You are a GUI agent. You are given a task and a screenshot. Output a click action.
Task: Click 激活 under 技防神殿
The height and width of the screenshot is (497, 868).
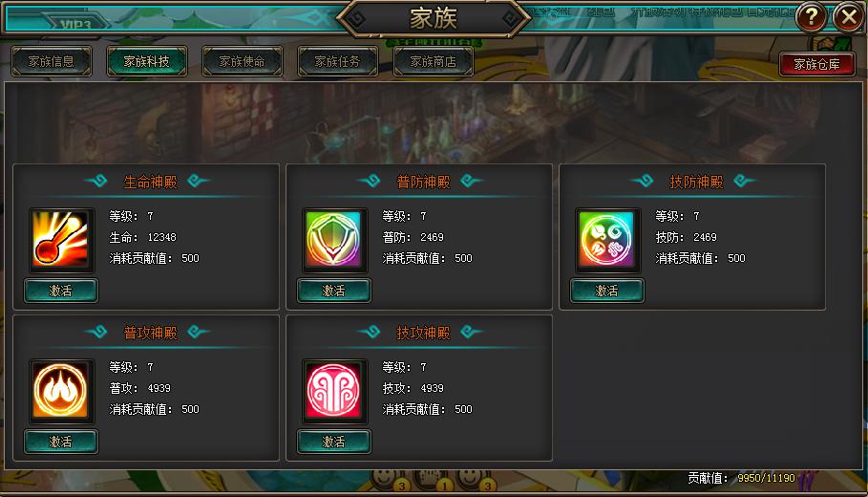pyautogui.click(x=606, y=291)
